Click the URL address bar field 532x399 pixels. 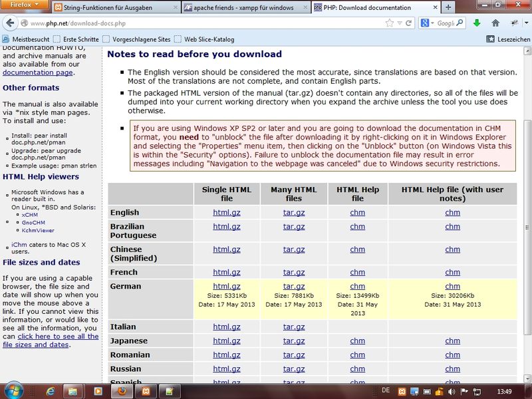coord(199,23)
